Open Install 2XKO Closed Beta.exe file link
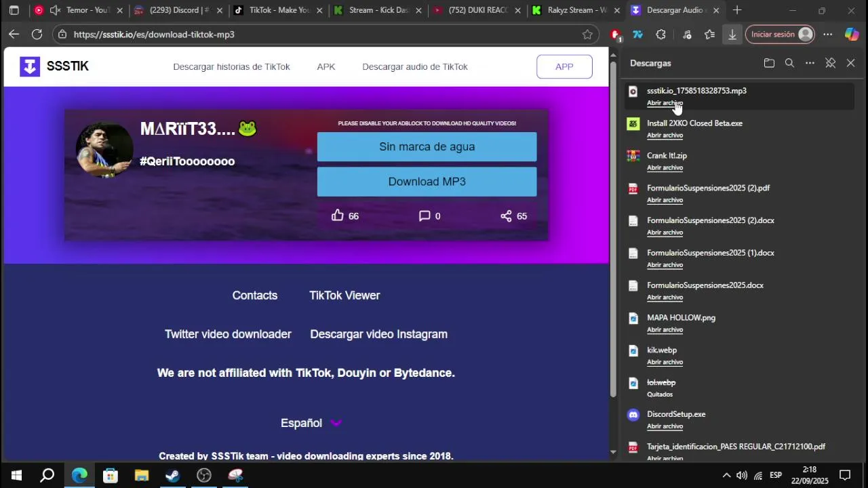Image resolution: width=868 pixels, height=488 pixels. click(x=665, y=136)
